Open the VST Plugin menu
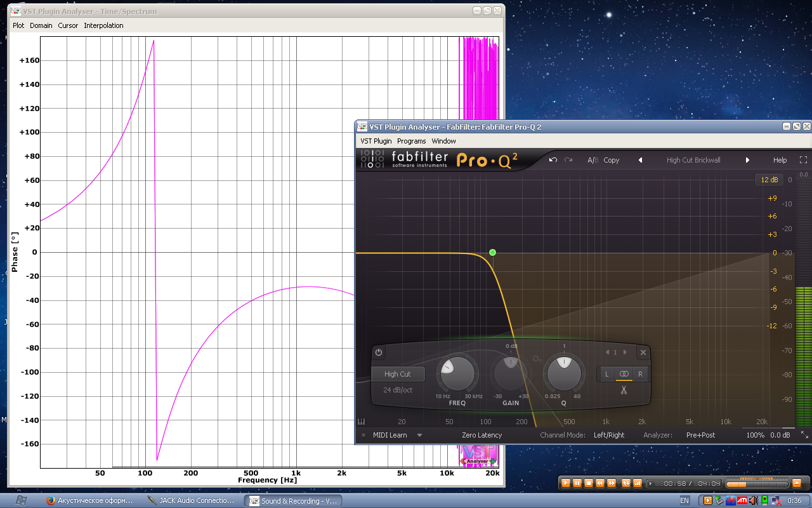This screenshot has width=812, height=508. click(x=376, y=141)
